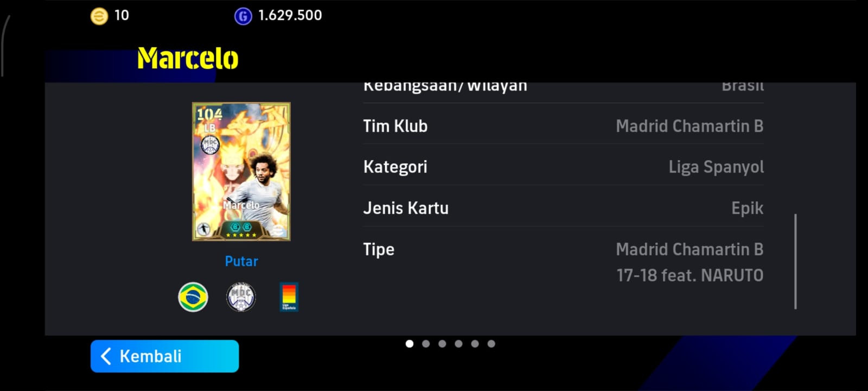Tap the 104 rating on the card
This screenshot has height=391, width=868.
pos(209,114)
